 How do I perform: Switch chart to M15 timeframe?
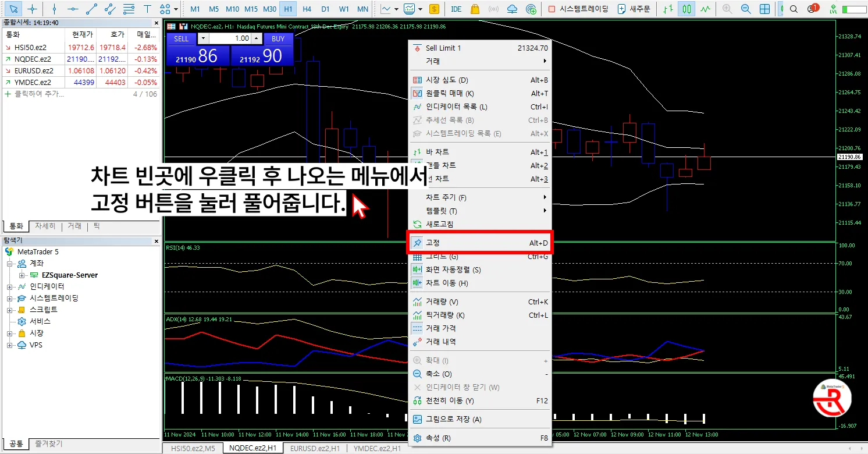point(251,9)
